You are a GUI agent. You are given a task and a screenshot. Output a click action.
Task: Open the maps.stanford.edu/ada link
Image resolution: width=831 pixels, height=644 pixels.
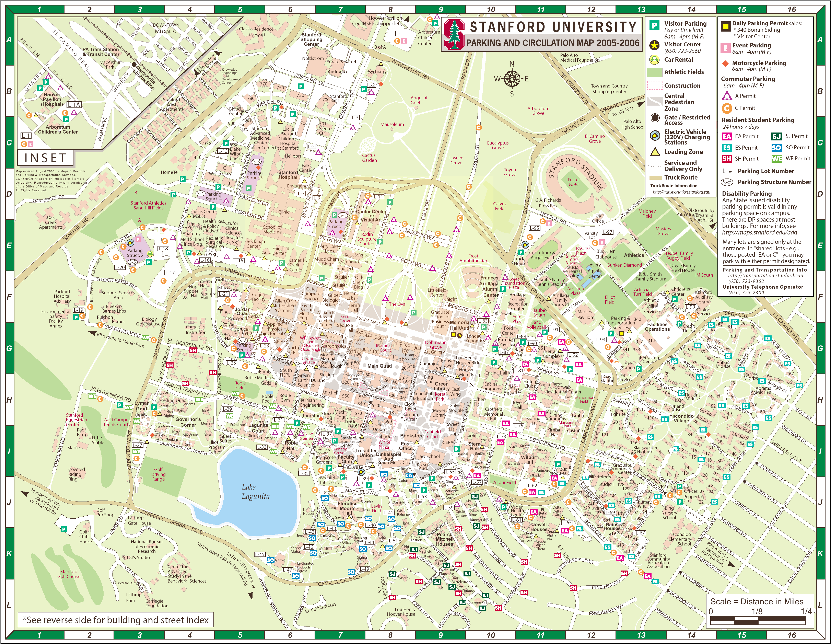760,233
